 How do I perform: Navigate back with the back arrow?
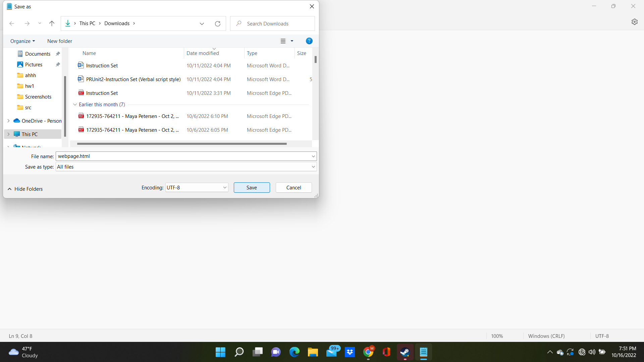pos(12,23)
